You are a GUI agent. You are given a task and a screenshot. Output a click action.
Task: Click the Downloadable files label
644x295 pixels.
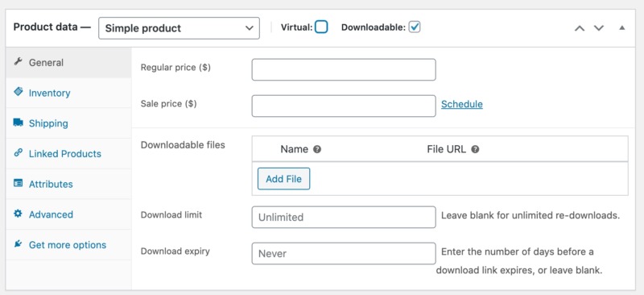pos(183,145)
